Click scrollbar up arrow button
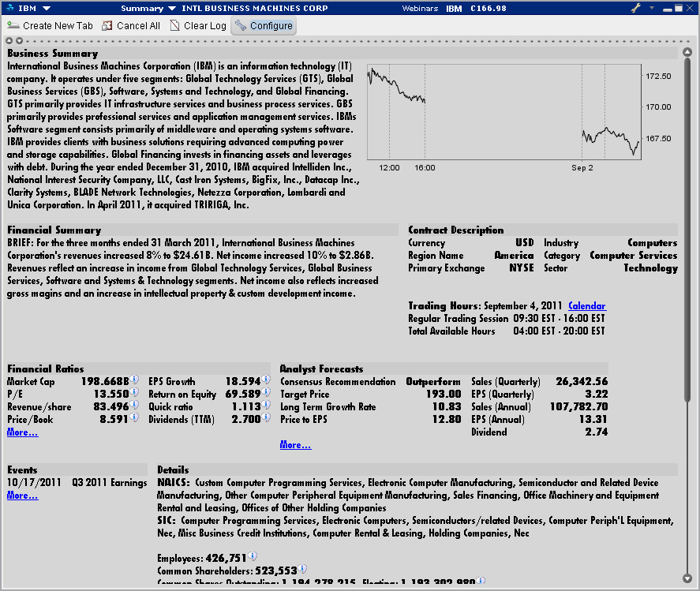The height and width of the screenshot is (591, 700). pyautogui.click(x=687, y=52)
